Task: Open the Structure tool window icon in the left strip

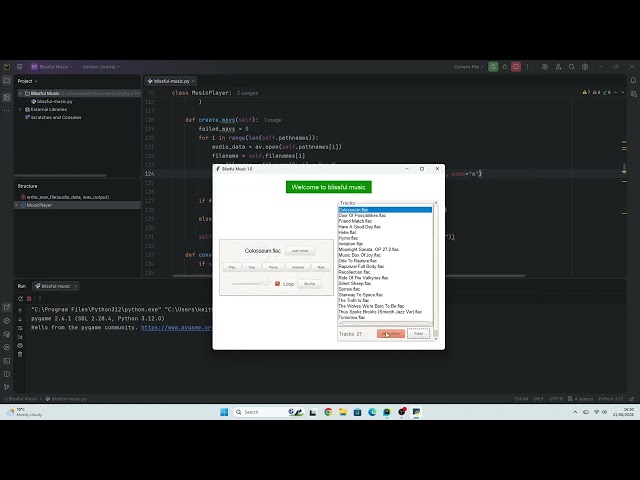Action: pos(7,97)
